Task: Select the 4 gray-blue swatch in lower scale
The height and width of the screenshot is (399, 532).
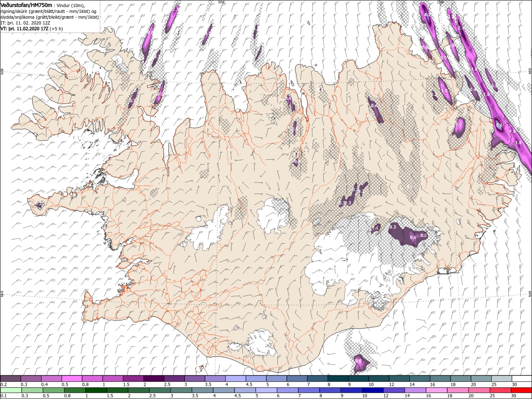Action: (x=223, y=390)
